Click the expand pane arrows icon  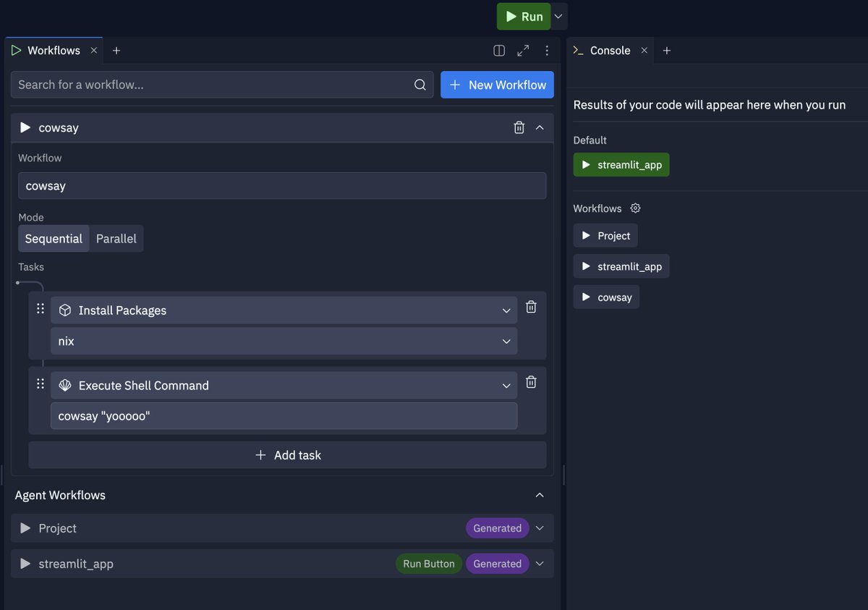pyautogui.click(x=523, y=50)
